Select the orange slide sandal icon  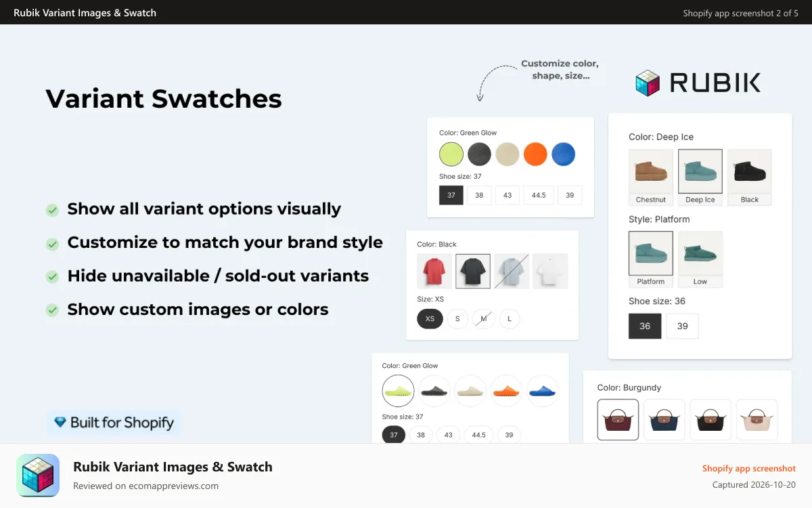[507, 391]
